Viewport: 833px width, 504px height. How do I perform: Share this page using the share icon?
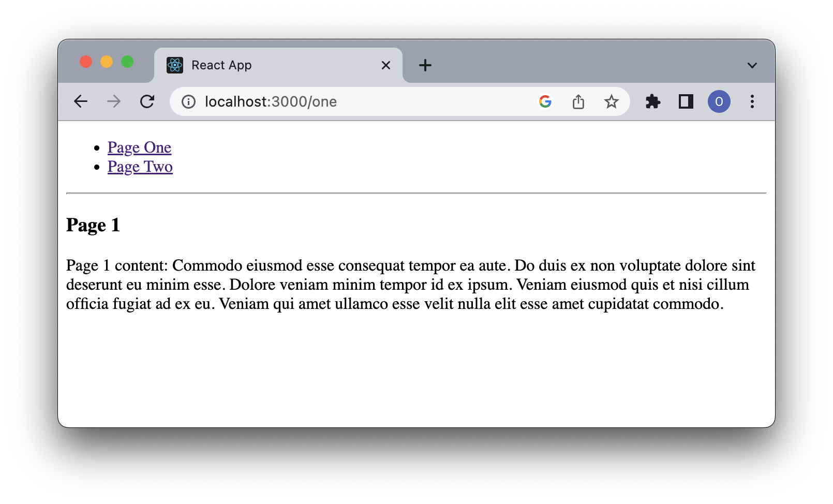[578, 102]
